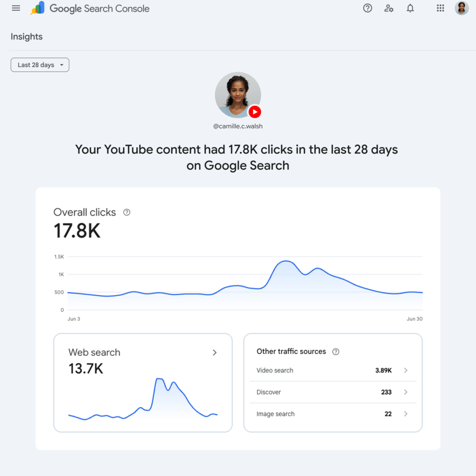
Task: Click help icon next to Overall clicks
Action: (126, 212)
